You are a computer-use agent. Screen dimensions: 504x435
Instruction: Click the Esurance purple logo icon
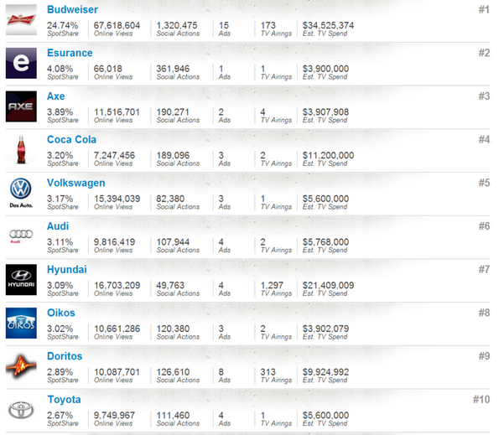click(x=21, y=63)
